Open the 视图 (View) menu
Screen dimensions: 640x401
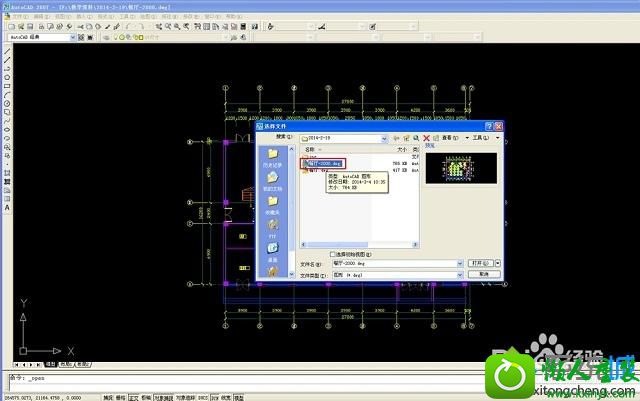tap(62, 16)
